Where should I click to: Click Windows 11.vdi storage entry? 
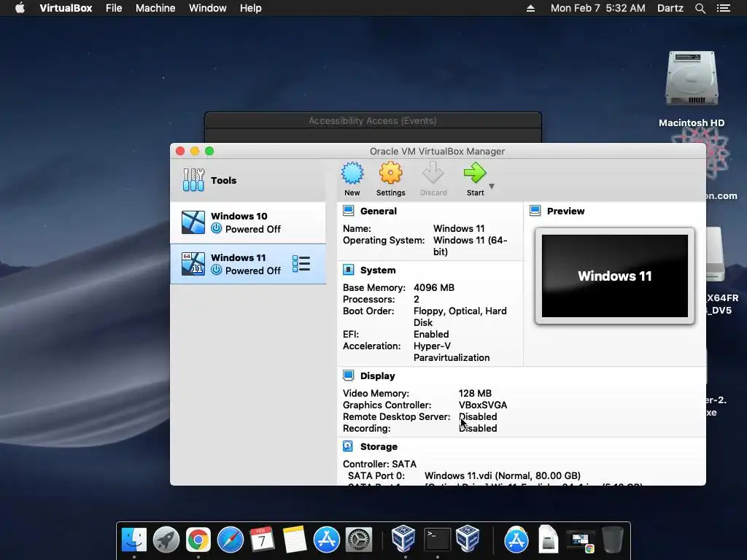(502, 475)
